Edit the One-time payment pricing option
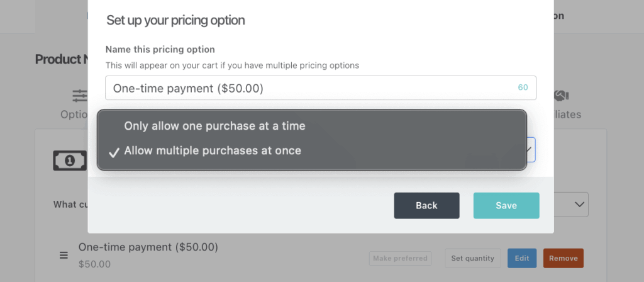Viewport: 644px width, 282px height. (x=522, y=258)
